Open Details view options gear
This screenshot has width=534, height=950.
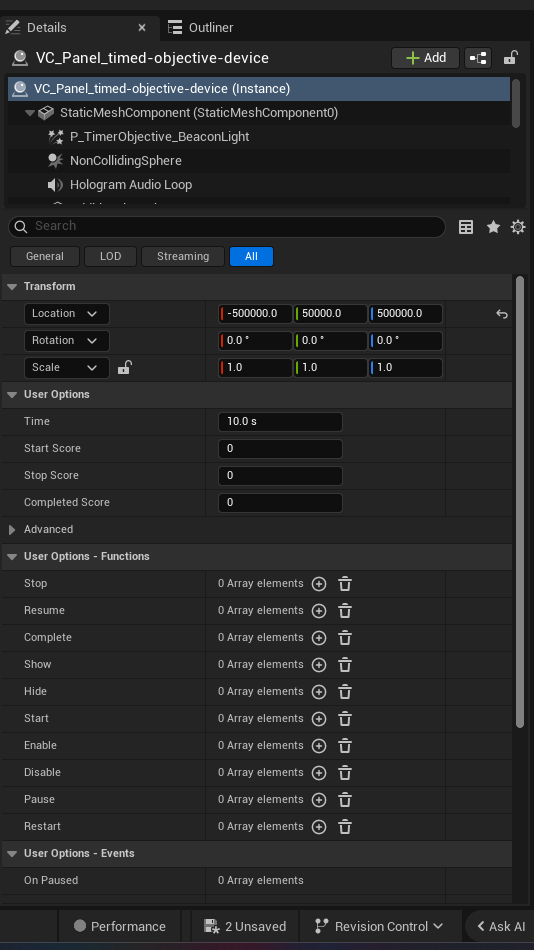(518, 227)
